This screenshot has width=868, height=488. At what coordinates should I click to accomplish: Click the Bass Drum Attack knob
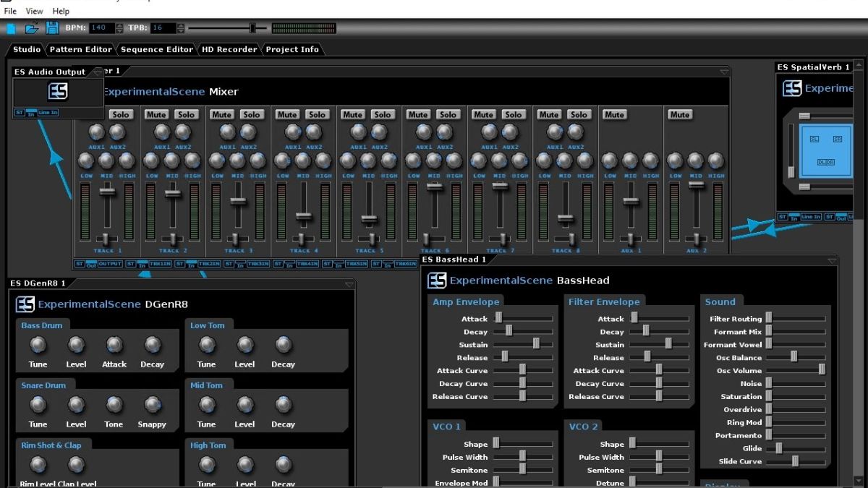click(x=114, y=345)
